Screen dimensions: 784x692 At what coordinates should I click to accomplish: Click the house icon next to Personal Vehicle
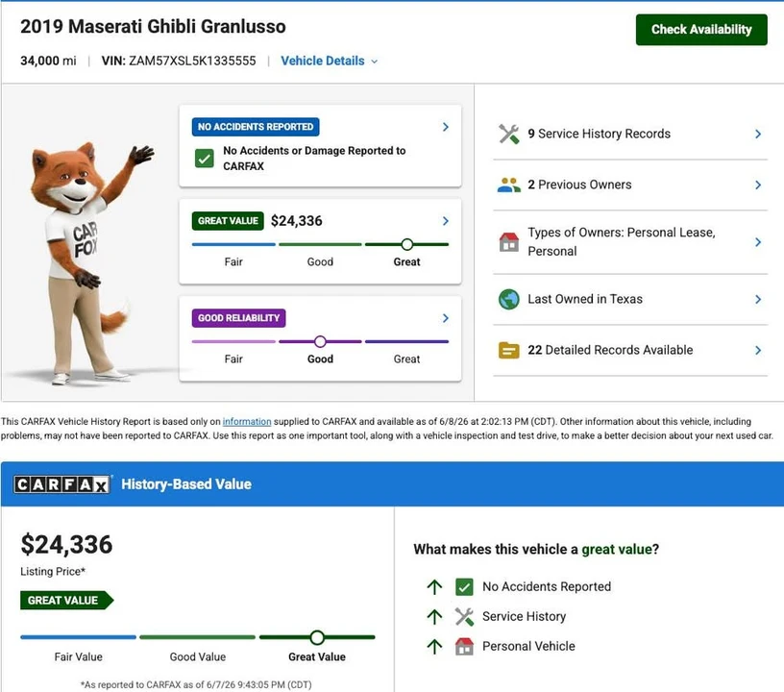tap(464, 647)
